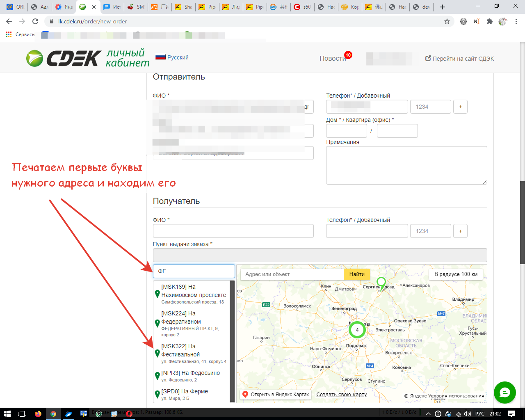Viewport: 525px width, 420px height.
Task: Open the Новости section with 10 notifications
Action: click(x=333, y=59)
